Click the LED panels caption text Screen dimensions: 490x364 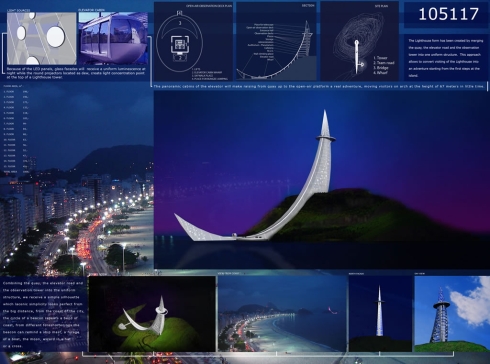(x=76, y=73)
